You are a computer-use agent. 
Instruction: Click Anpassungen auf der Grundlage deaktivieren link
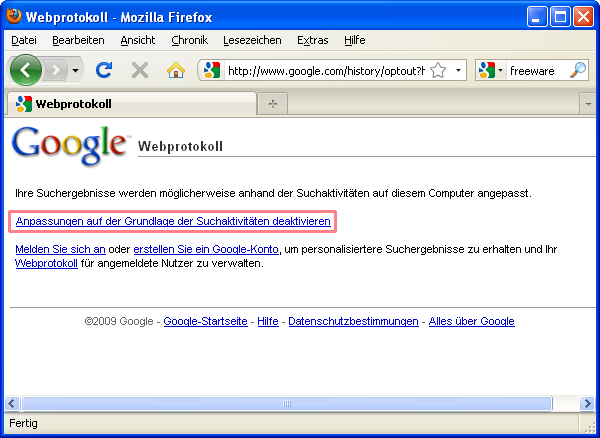pos(173,221)
